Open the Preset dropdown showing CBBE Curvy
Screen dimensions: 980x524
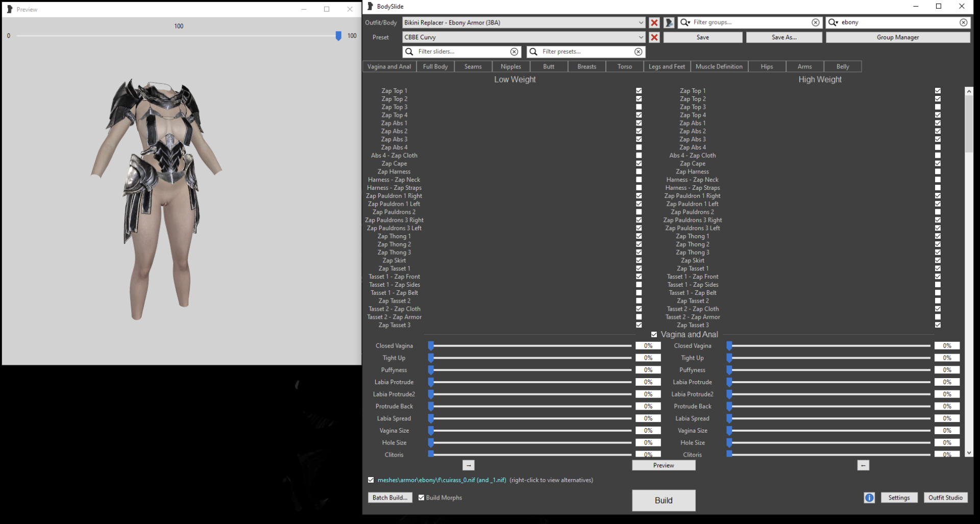(524, 37)
